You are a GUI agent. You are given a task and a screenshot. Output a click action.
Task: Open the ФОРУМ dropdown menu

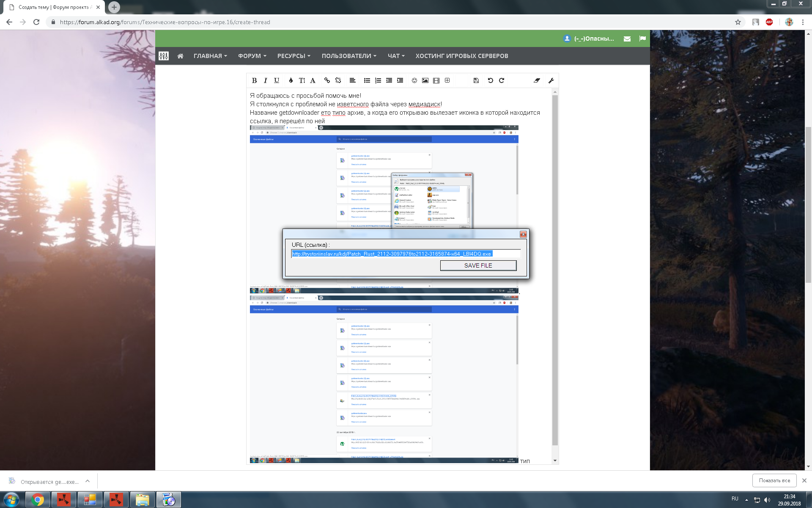(252, 56)
